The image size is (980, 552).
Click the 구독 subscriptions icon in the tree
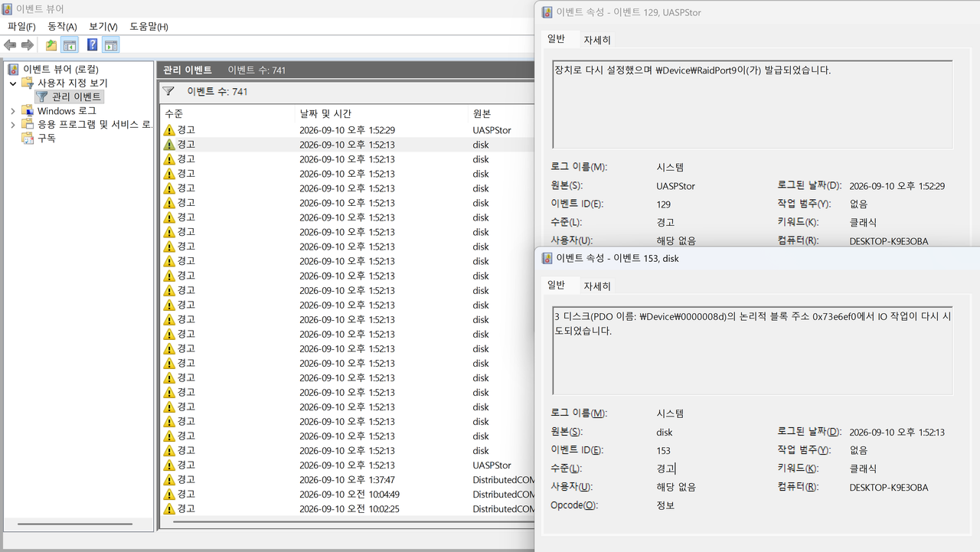pyautogui.click(x=28, y=138)
